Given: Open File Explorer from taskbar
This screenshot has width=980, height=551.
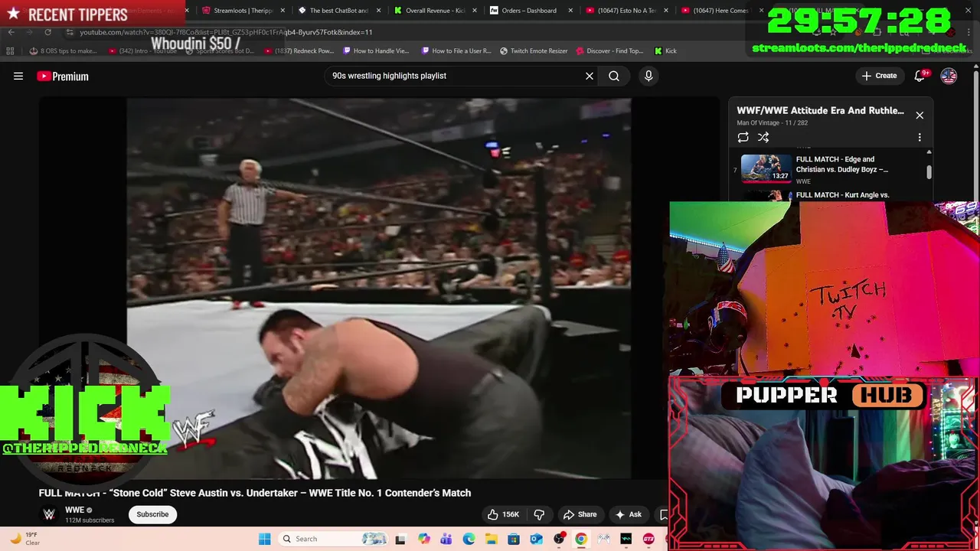Looking at the screenshot, I should [x=491, y=539].
